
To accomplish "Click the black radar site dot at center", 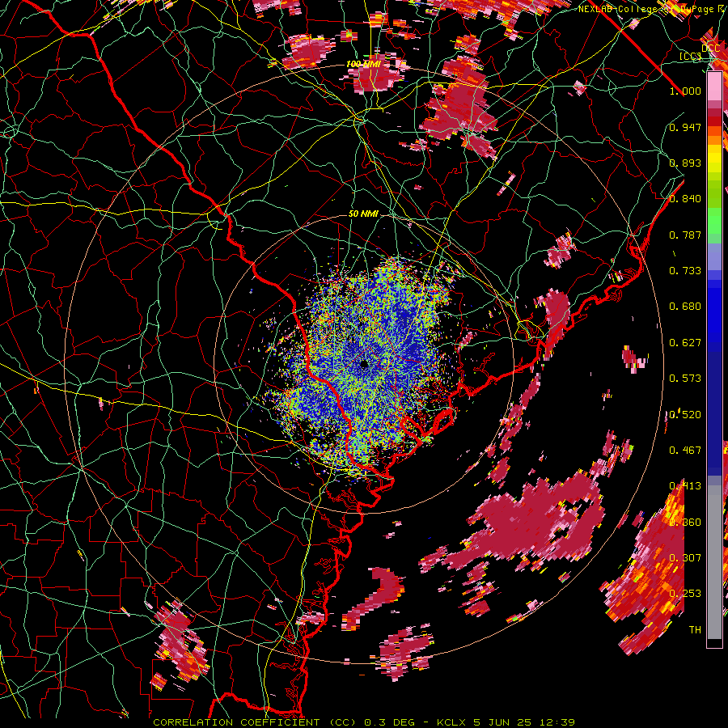I will click(364, 365).
